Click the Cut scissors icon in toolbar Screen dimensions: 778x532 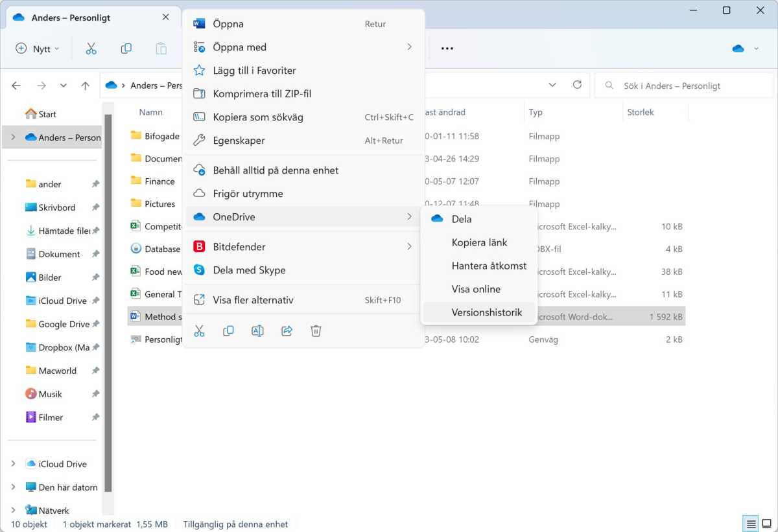[91, 49]
